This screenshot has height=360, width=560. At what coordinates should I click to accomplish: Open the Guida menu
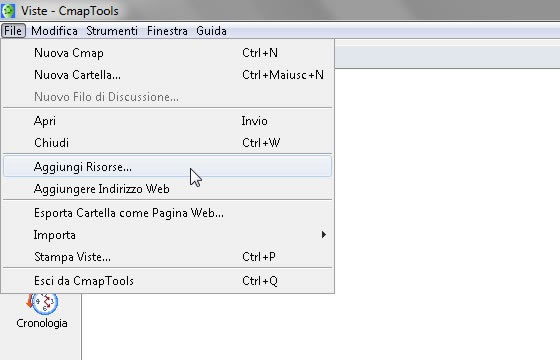point(211,31)
